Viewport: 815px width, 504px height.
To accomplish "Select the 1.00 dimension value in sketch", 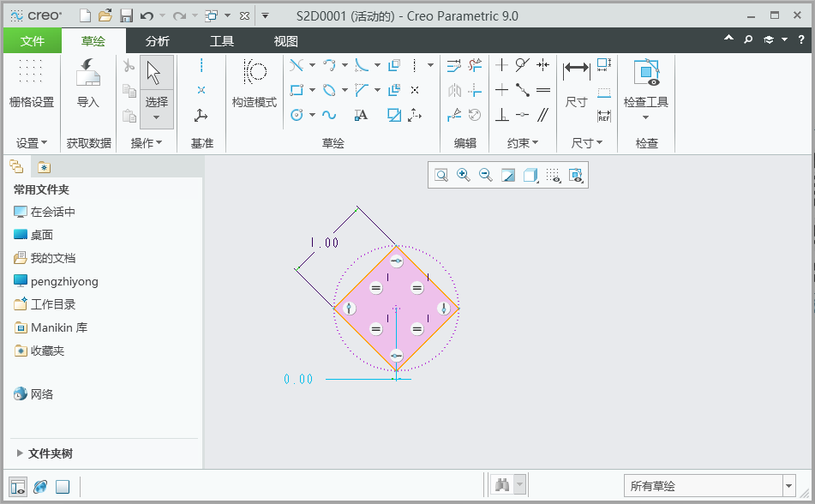I will tap(324, 243).
